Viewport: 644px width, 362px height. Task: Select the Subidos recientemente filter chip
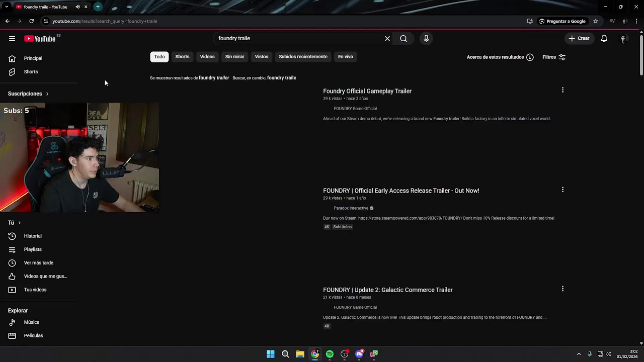(303, 57)
